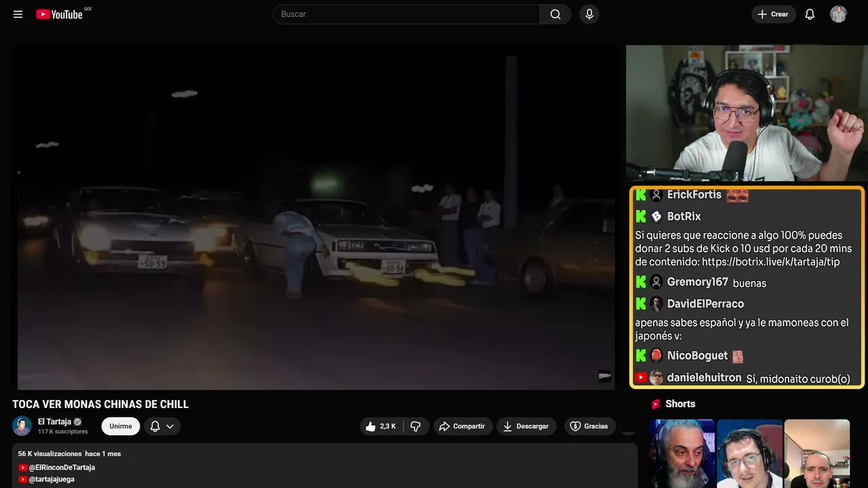Viewport: 868px width, 488px height.
Task: Click the verified badge beside El Tartaja
Action: pyautogui.click(x=77, y=422)
